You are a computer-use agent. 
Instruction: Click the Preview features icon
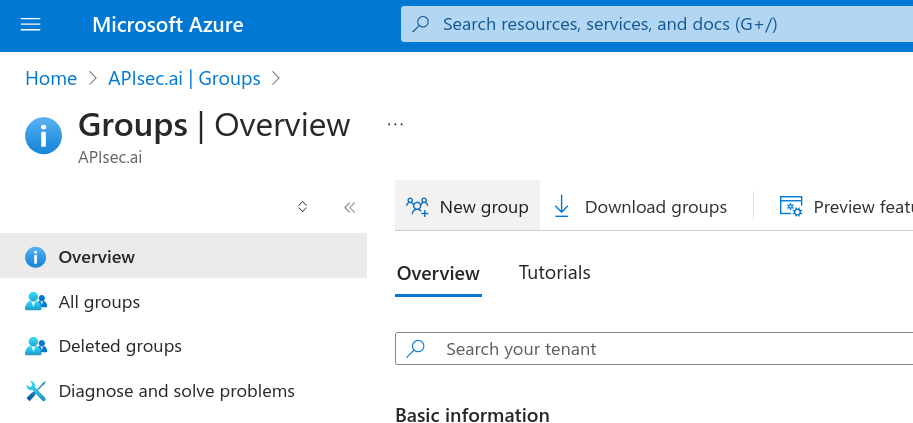791,206
